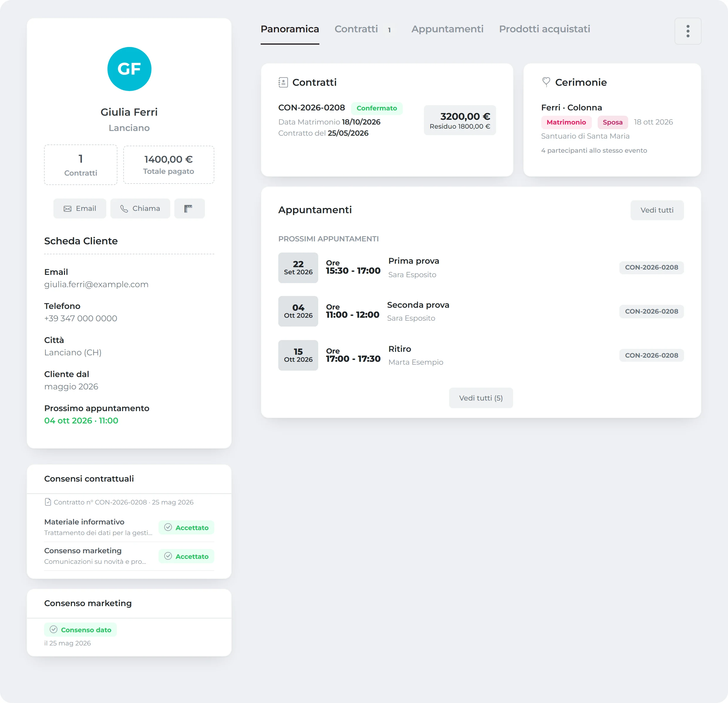Click the Vedi tutti (5) button
Viewport: 728px width, 703px height.
click(481, 398)
